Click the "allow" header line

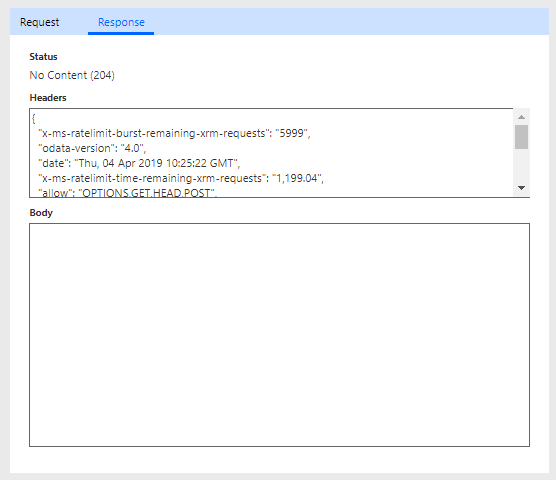click(127, 193)
